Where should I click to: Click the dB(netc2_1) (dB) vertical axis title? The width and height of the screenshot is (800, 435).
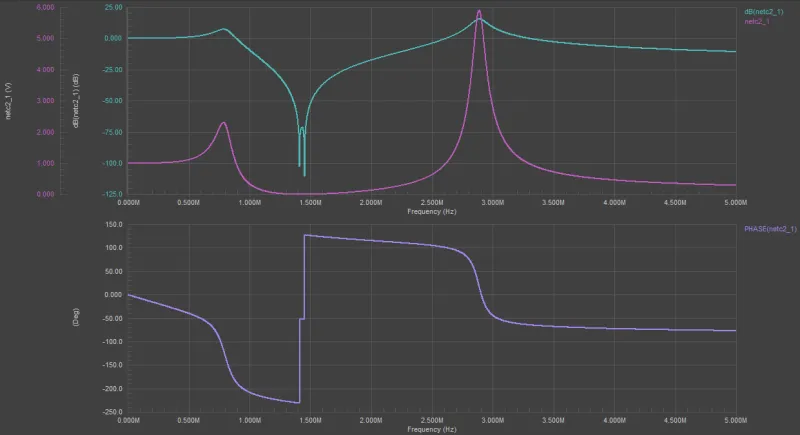[76, 102]
